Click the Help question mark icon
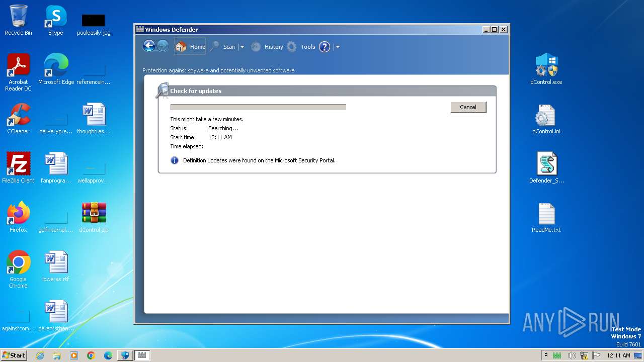Screen dimensions: 644x362 [325, 47]
